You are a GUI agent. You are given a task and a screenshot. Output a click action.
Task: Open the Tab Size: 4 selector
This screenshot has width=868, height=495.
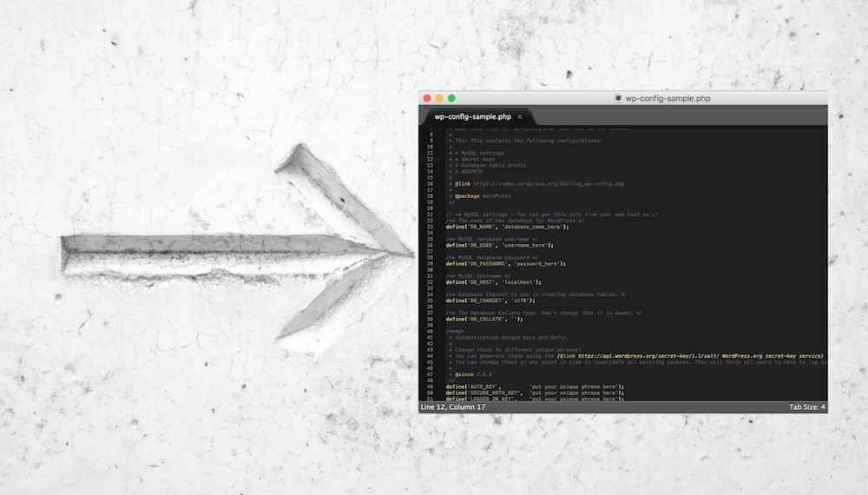tap(806, 406)
